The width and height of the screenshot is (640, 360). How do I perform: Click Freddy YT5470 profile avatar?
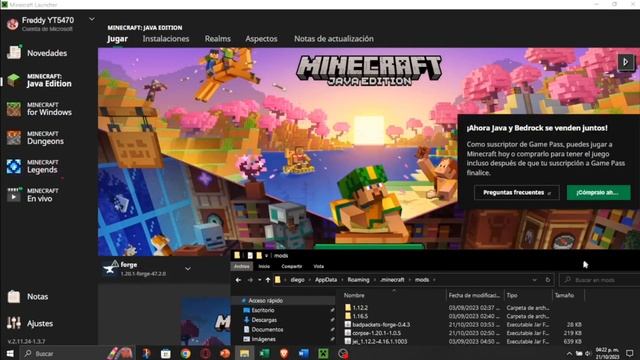(13, 24)
